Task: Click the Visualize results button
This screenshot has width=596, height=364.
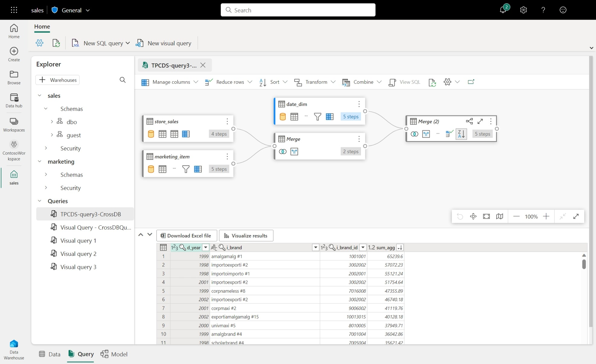Action: click(x=246, y=236)
